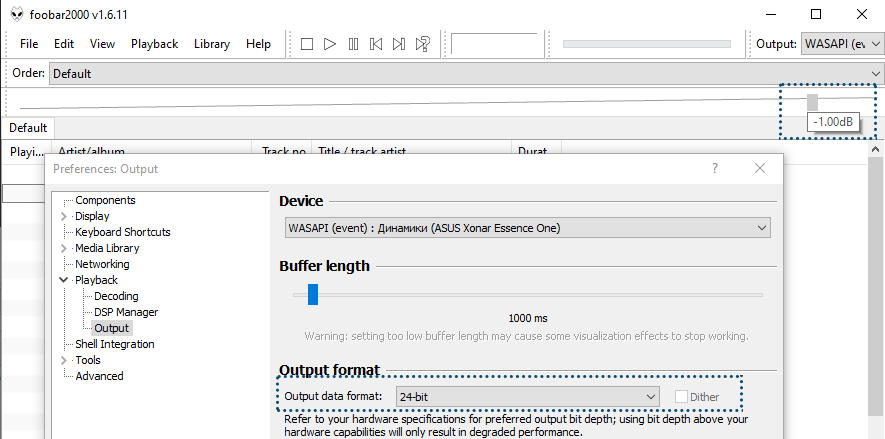Select Media Library in the tree
The image size is (885, 439).
pos(107,248)
